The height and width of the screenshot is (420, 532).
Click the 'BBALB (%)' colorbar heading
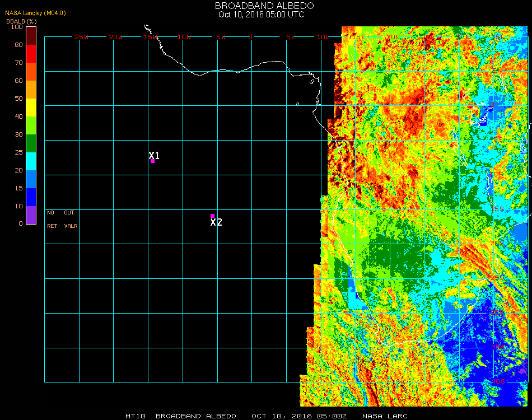pos(21,21)
